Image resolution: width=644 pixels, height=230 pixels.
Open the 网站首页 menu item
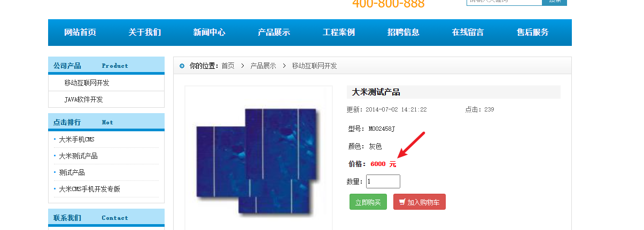(80, 33)
